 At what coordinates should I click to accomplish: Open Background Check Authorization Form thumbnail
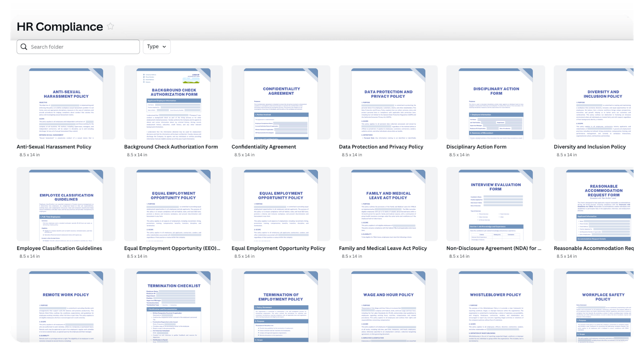[x=173, y=103]
